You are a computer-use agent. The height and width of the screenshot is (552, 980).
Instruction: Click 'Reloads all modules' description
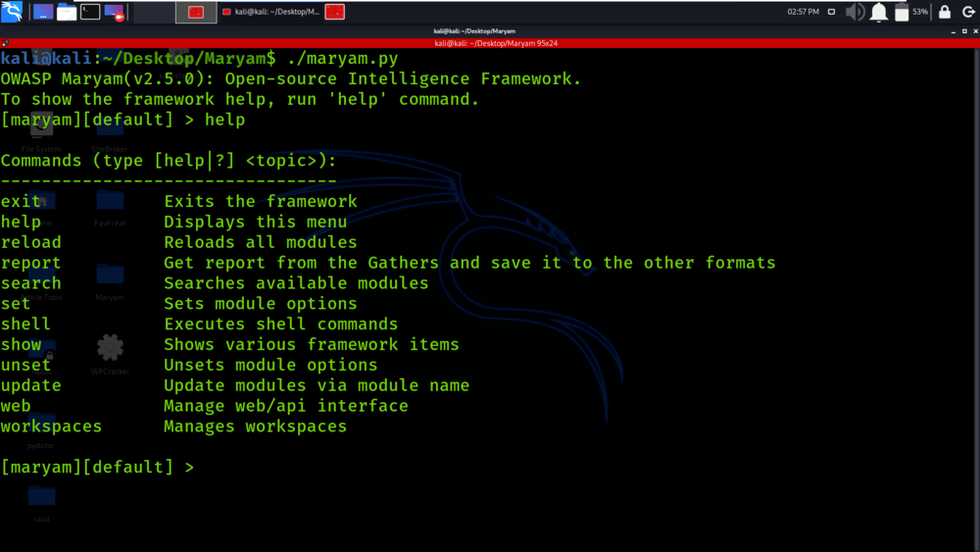pyautogui.click(x=261, y=242)
